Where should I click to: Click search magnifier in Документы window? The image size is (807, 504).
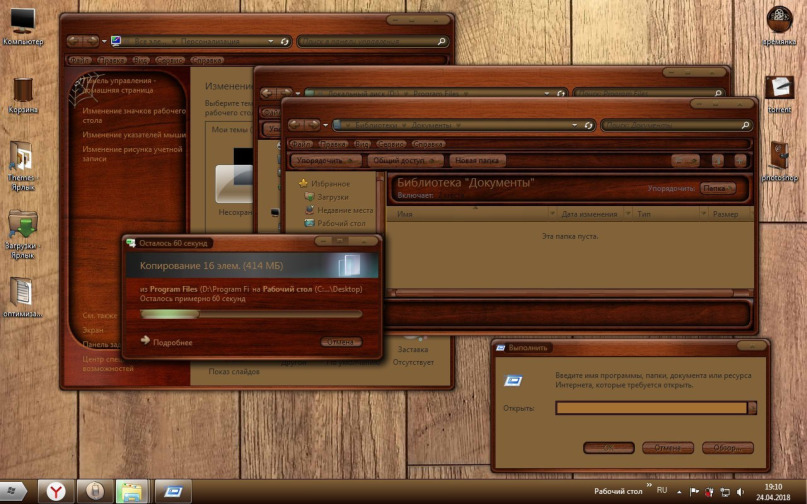point(744,125)
